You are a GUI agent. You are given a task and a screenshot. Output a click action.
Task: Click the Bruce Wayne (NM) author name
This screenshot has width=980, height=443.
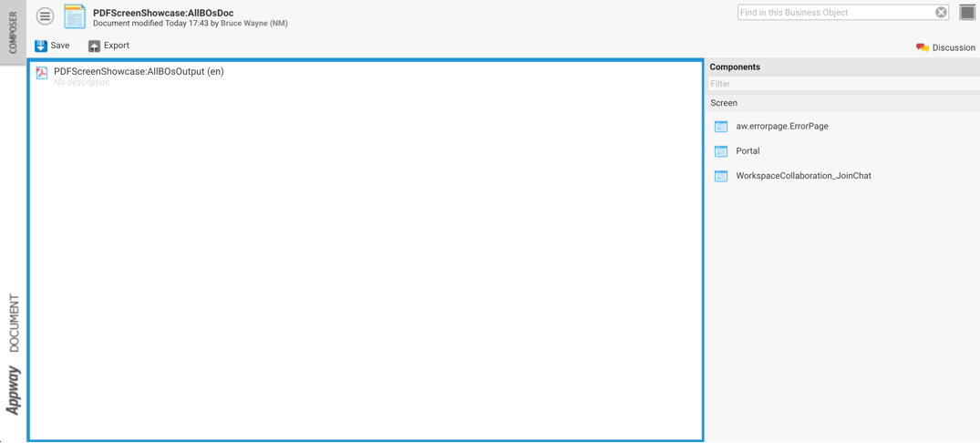(x=253, y=23)
